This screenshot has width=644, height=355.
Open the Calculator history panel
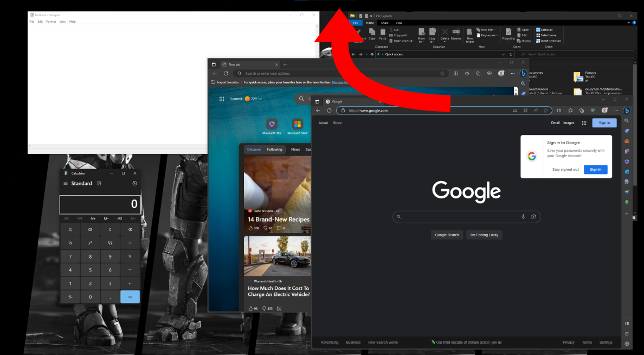tap(134, 184)
